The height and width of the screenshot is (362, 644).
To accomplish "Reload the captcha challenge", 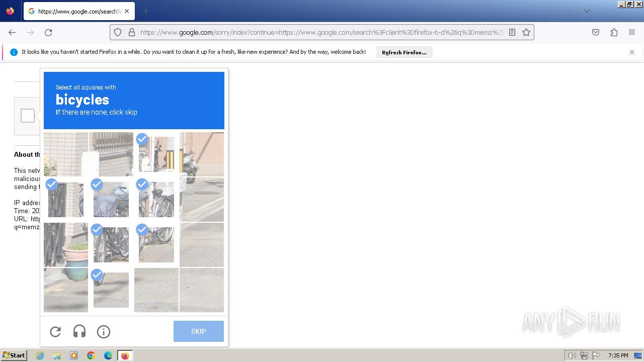I will [x=55, y=331].
